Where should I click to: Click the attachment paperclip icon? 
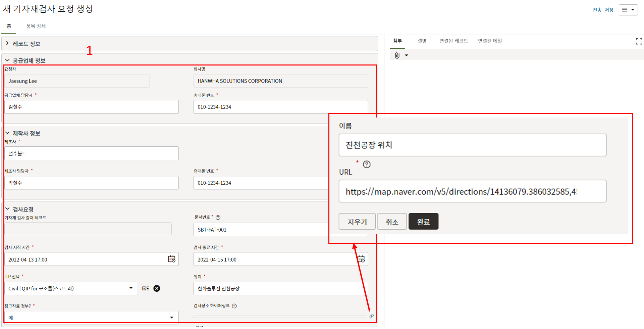[397, 55]
